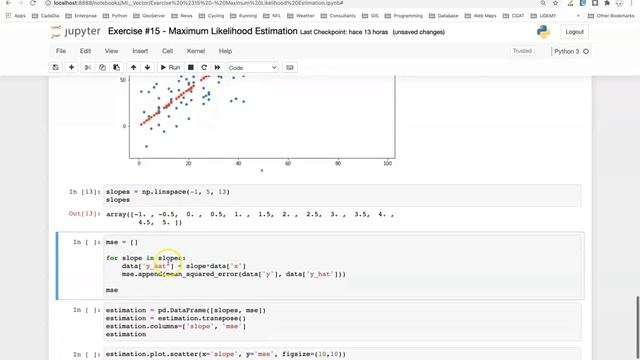Open Other Bookmarks folder
The height and width of the screenshot is (360, 640).
tap(611, 16)
